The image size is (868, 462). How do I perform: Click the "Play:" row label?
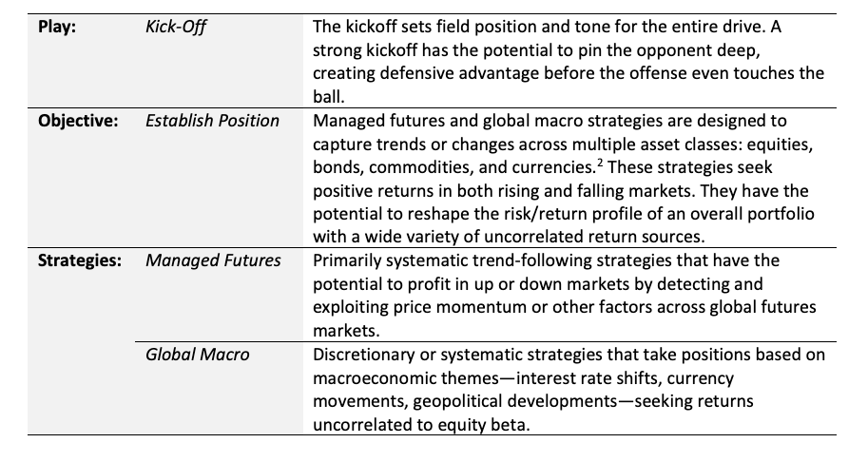(57, 27)
